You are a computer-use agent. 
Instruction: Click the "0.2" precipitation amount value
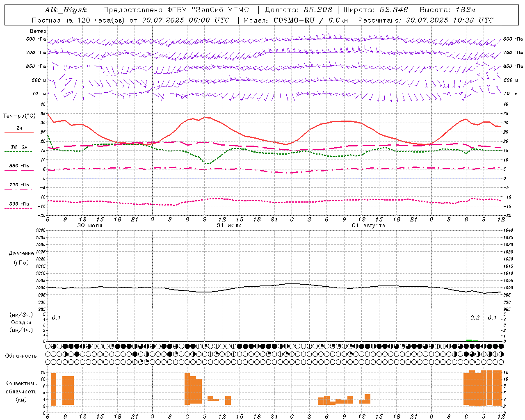coord(475,317)
